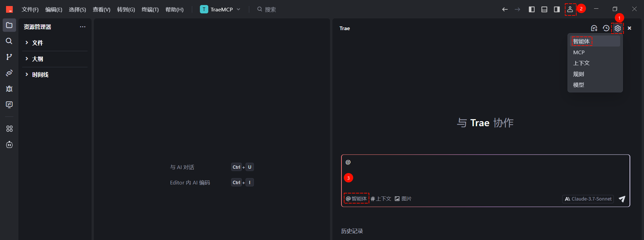
Task: Open the 查看(V) menu
Action: click(101, 9)
